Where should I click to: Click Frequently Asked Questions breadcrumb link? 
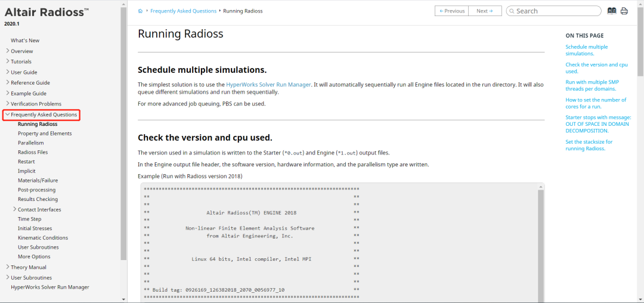(x=183, y=11)
